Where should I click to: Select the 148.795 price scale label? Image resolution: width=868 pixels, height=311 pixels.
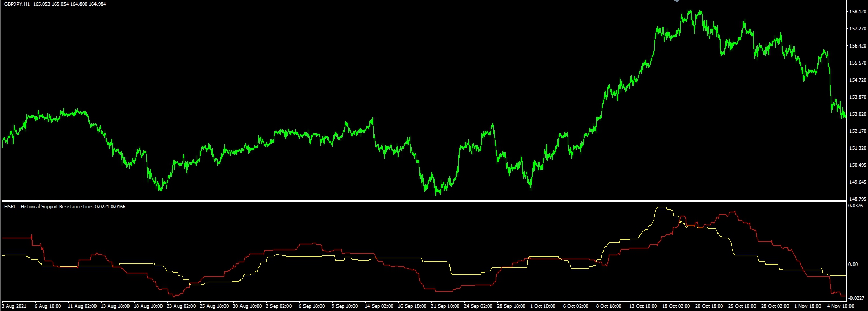pyautogui.click(x=858, y=199)
